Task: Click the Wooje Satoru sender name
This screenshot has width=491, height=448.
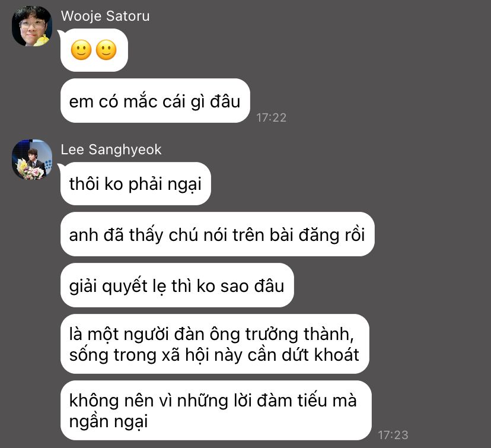Action: click(105, 16)
